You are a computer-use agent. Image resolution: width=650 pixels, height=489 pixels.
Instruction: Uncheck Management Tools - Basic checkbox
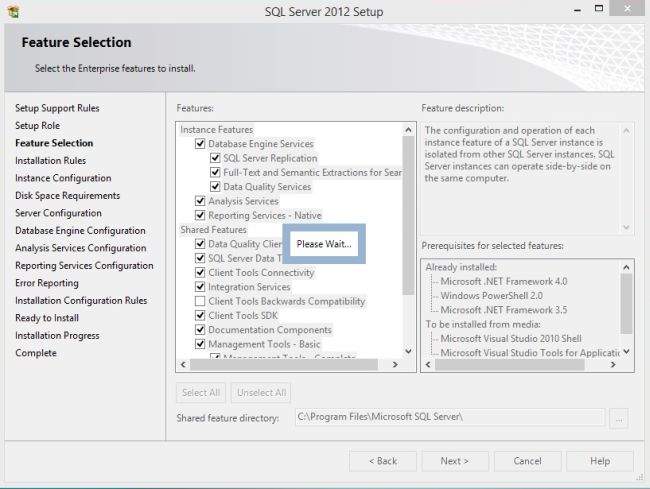200,344
